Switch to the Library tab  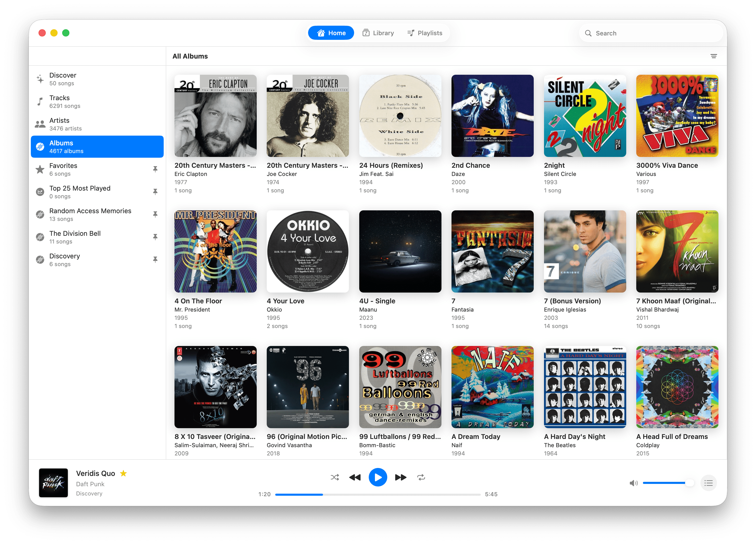click(378, 33)
